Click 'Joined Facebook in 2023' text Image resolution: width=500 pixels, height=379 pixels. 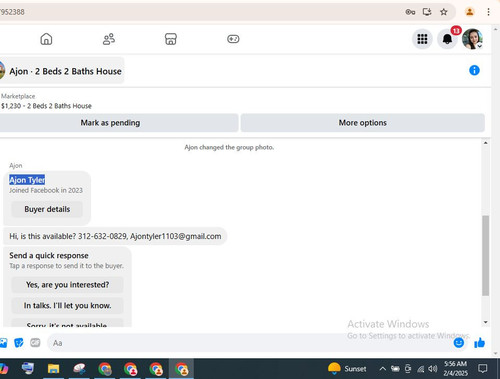[46, 190]
